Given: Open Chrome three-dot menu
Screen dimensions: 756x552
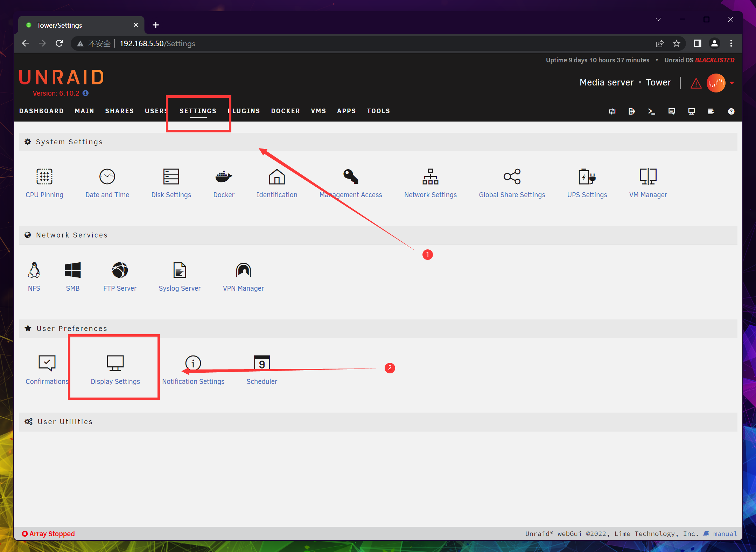Looking at the screenshot, I should 731,43.
